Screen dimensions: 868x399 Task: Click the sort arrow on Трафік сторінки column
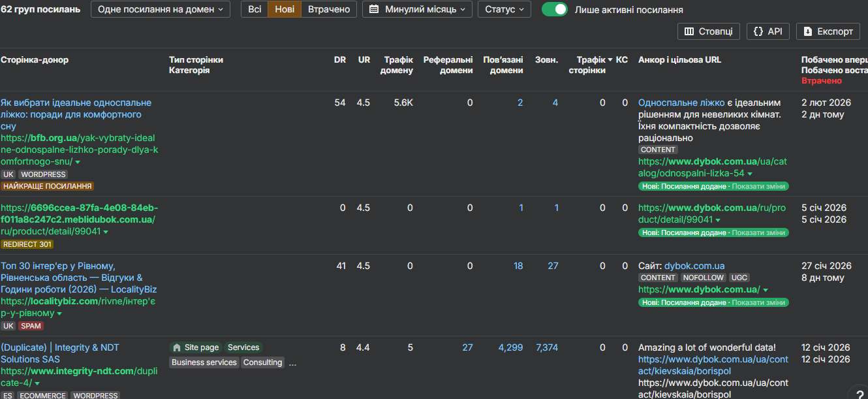[610, 60]
